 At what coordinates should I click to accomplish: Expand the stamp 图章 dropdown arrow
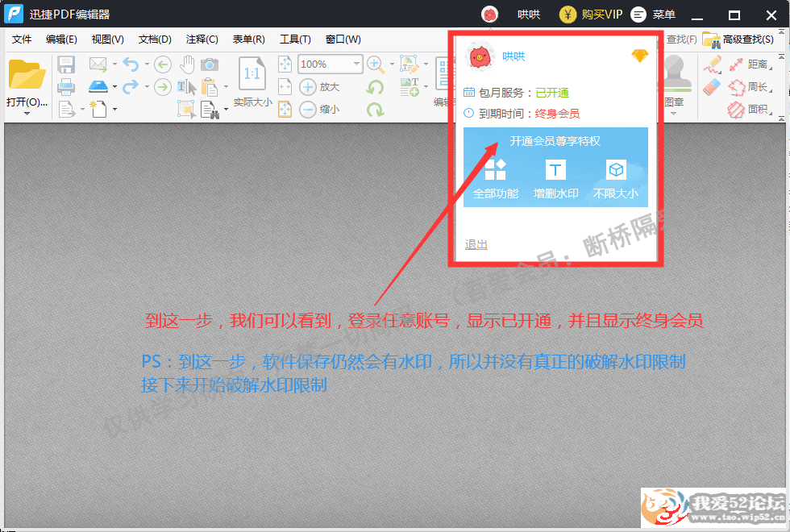674,114
